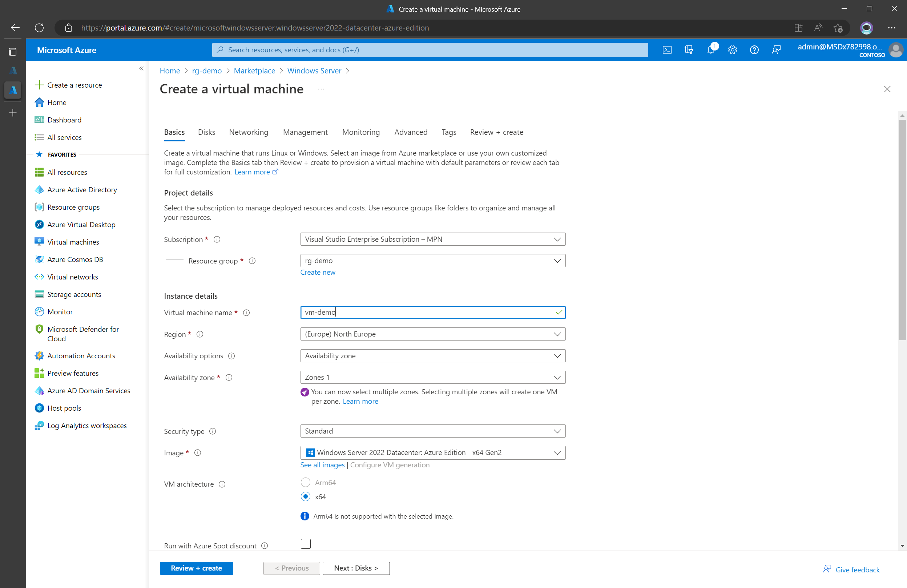
Task: Click the Virtual machine name input field
Action: tap(427, 313)
